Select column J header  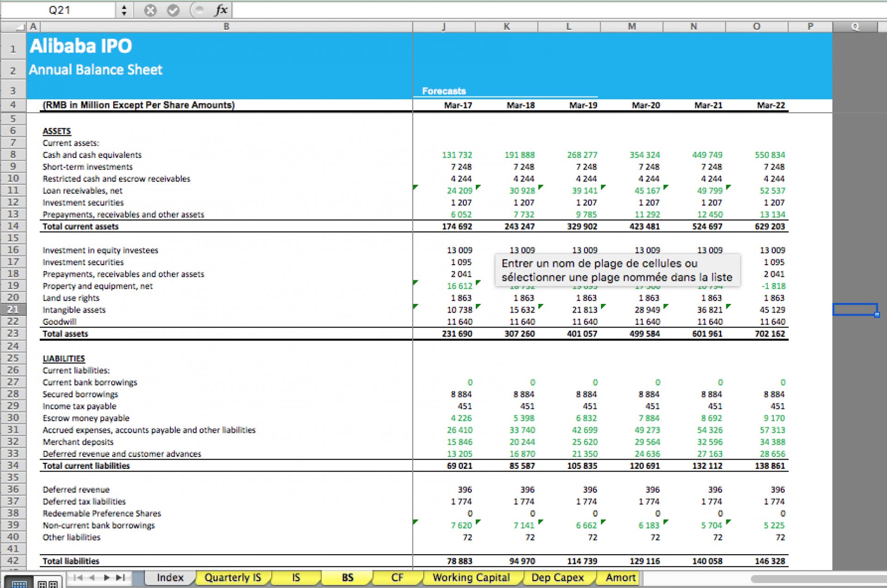(x=444, y=27)
